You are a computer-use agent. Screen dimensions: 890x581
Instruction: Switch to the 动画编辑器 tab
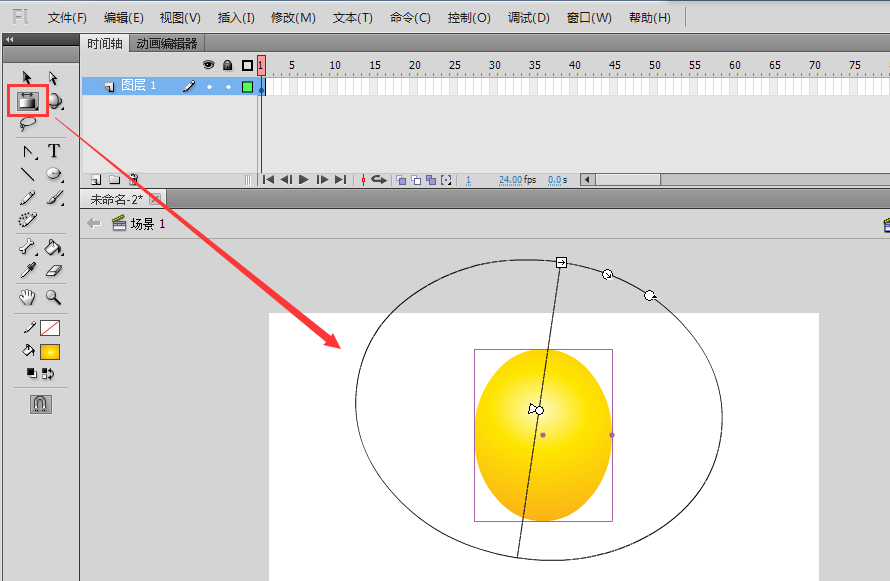(x=167, y=43)
